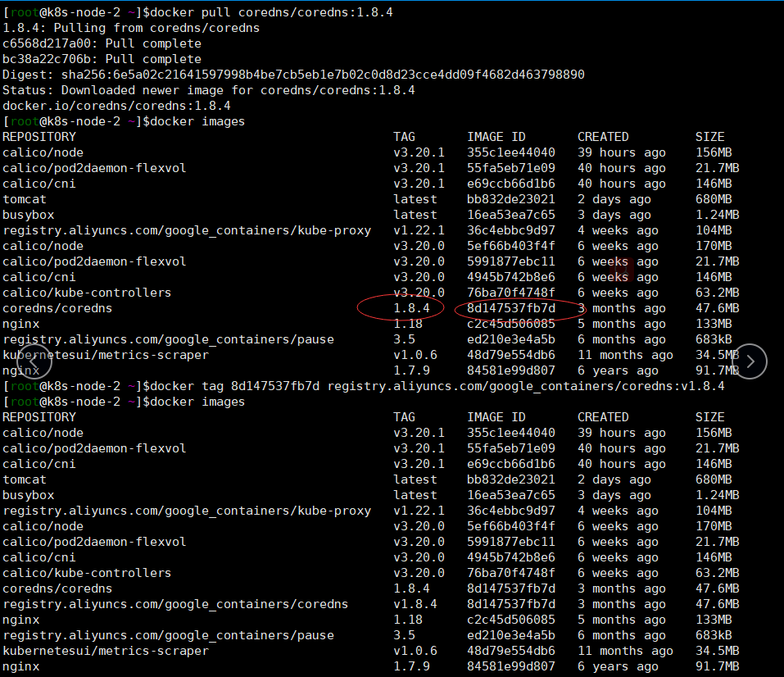The height and width of the screenshot is (677, 784).
Task: Click the 'c6568d217a00: Pull complete' line
Action: (x=102, y=43)
